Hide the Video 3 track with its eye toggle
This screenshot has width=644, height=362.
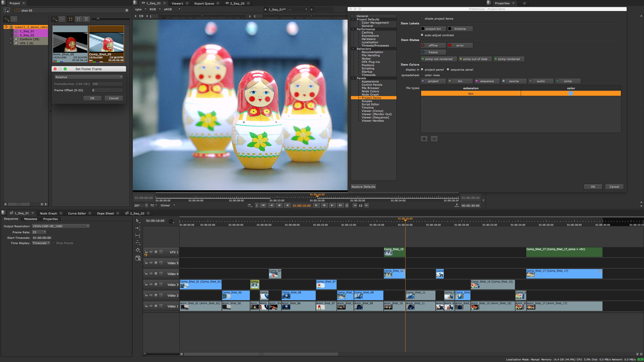click(x=151, y=284)
